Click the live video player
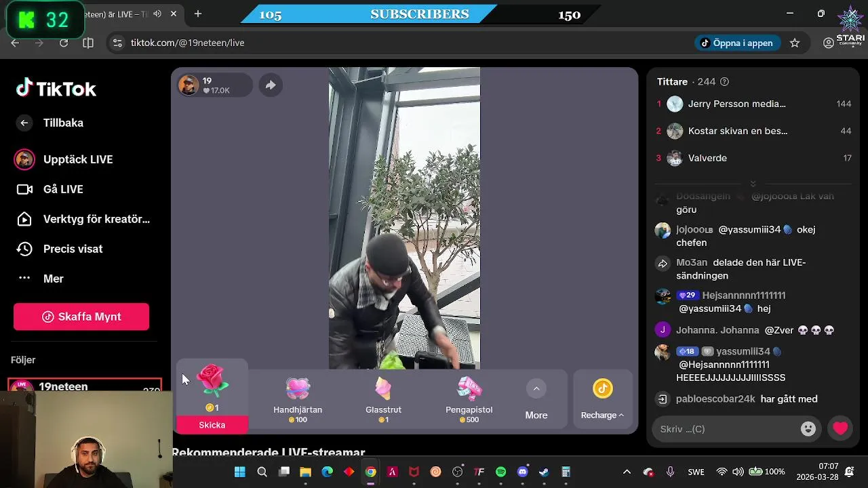 point(404,218)
